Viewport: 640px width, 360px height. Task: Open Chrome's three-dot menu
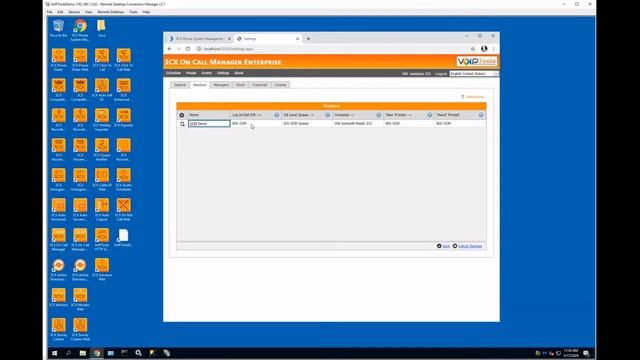(493, 49)
